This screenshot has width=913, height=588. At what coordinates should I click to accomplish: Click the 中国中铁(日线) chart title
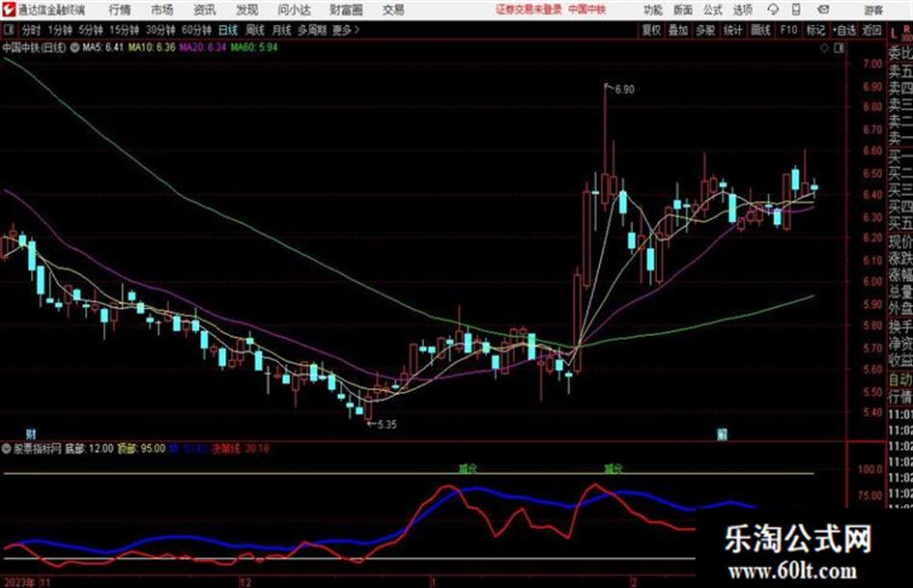[35, 47]
